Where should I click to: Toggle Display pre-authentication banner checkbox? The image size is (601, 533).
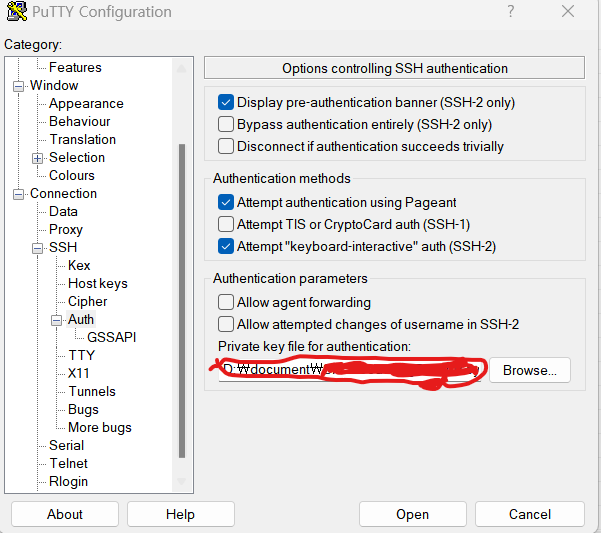tap(226, 102)
